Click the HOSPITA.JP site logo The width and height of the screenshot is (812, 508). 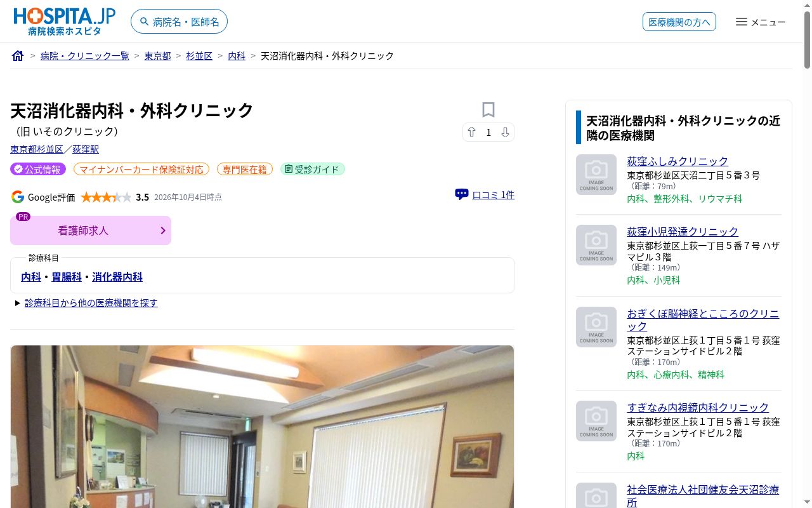(x=64, y=22)
